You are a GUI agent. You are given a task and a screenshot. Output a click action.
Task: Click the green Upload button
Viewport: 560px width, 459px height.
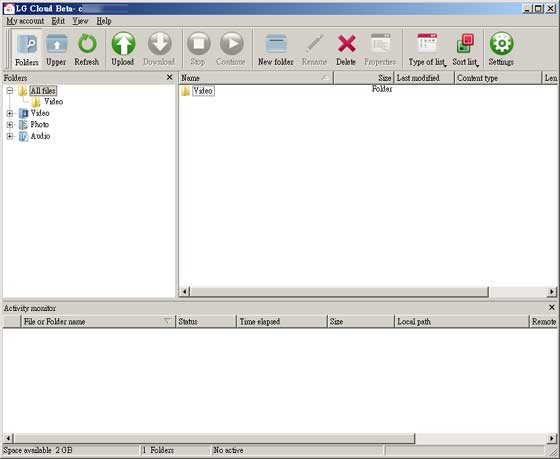[123, 49]
